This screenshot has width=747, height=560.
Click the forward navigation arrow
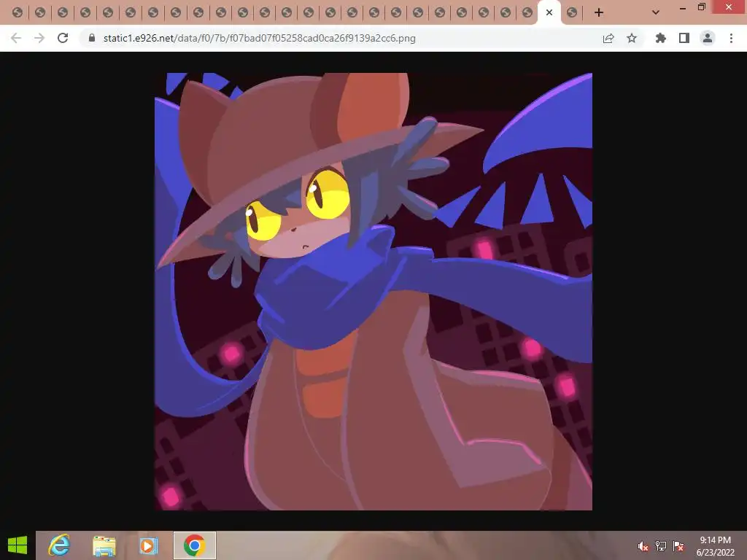click(x=39, y=38)
